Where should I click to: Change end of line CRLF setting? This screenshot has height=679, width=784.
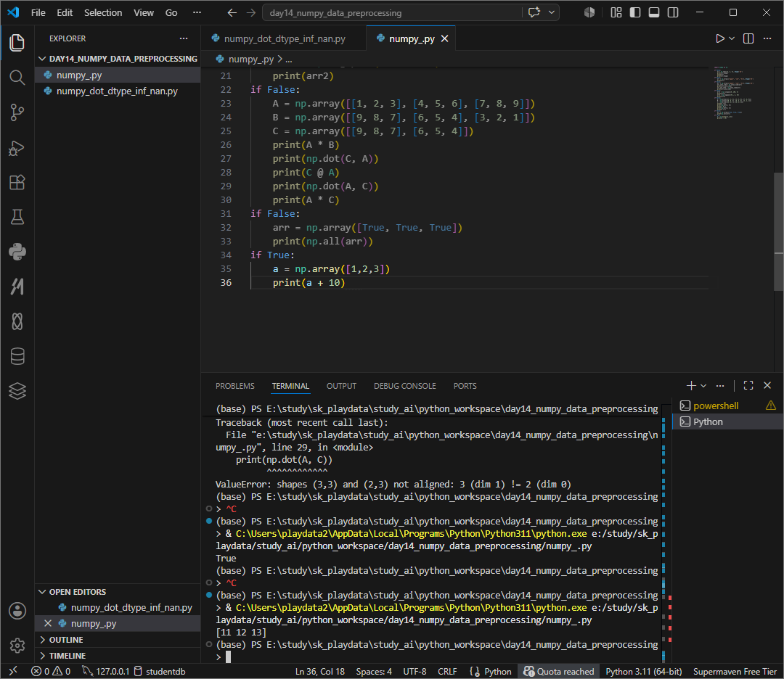coord(447,671)
